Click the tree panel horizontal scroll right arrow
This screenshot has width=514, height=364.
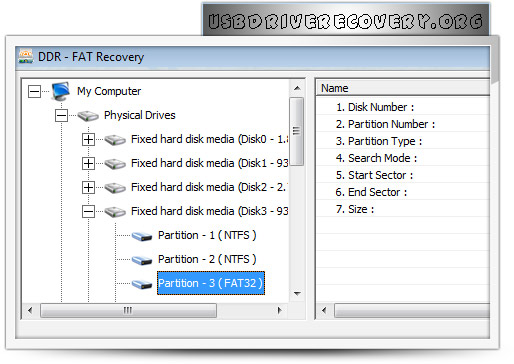coord(280,310)
